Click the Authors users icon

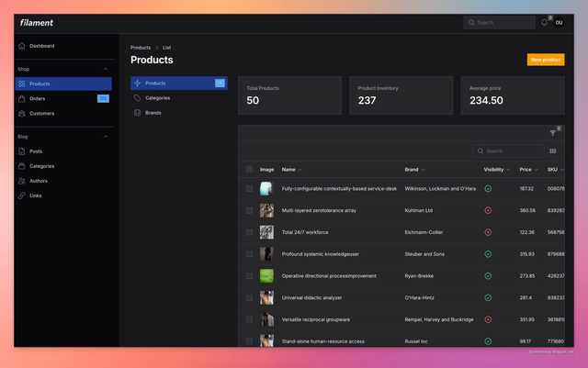coord(22,181)
